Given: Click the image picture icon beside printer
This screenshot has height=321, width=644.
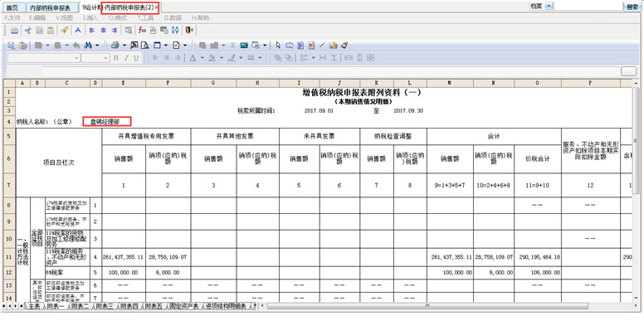Looking at the screenshot, I should pos(134,45).
